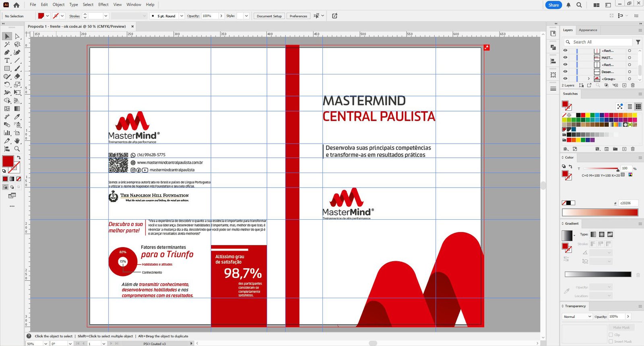Open the fill color dropdown in control bar
Screen dimensions: 644x346
[47, 16]
